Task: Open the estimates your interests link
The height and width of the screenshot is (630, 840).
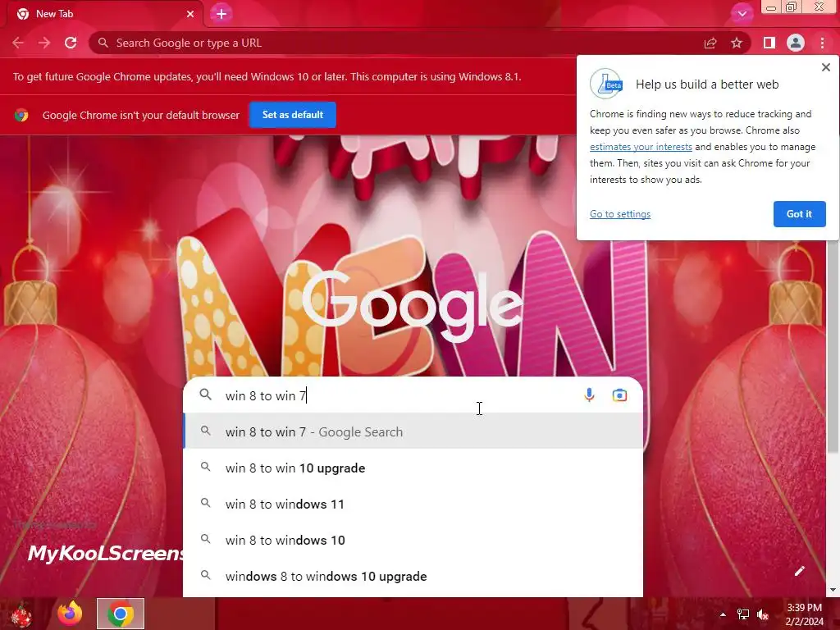Action: point(641,147)
